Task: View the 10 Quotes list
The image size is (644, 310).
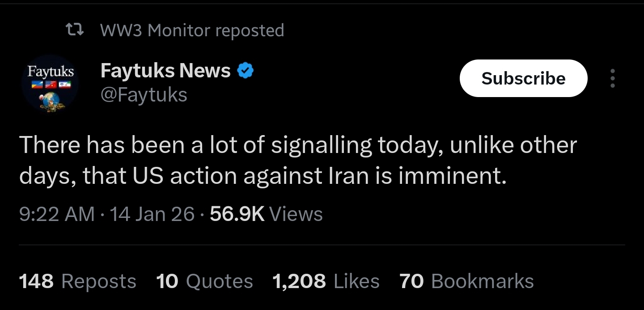Action: [x=205, y=281]
